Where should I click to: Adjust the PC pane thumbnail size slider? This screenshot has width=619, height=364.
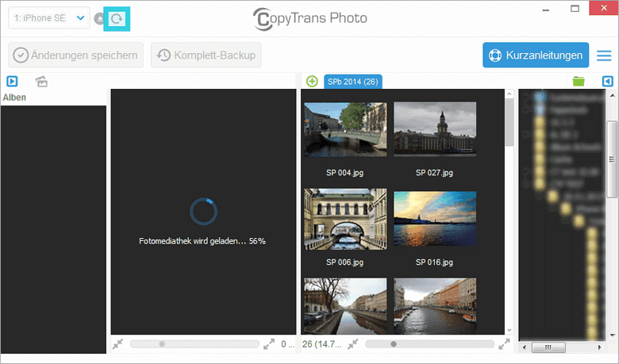coord(430,344)
